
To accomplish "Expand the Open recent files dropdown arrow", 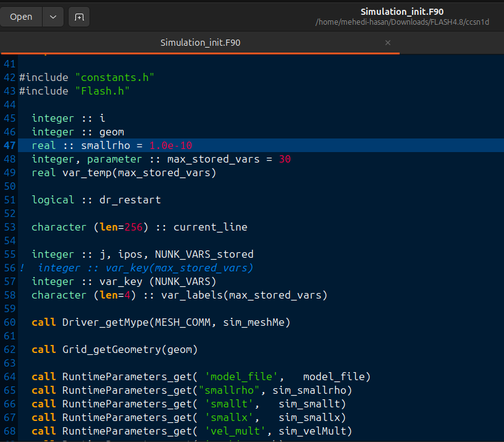I will 53,17.
